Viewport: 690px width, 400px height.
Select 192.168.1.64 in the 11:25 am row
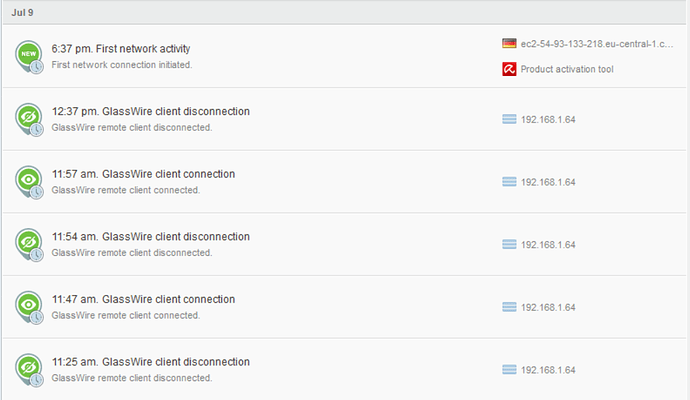[548, 369]
